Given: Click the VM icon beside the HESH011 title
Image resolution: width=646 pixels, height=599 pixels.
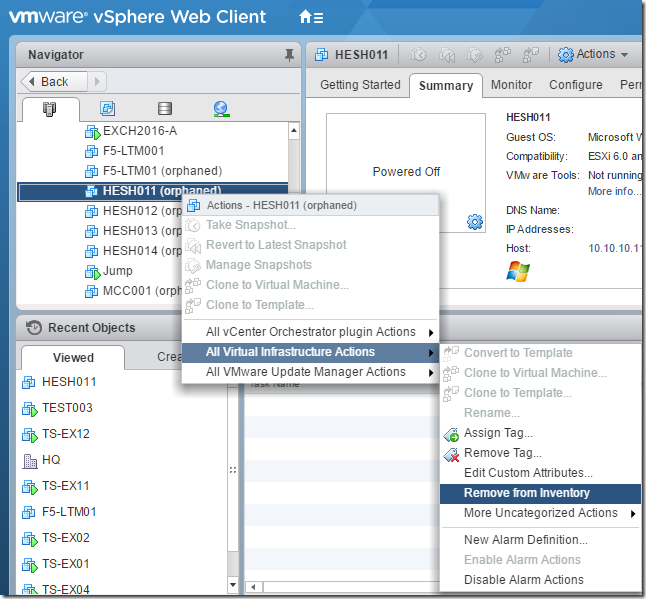Looking at the screenshot, I should click(321, 55).
